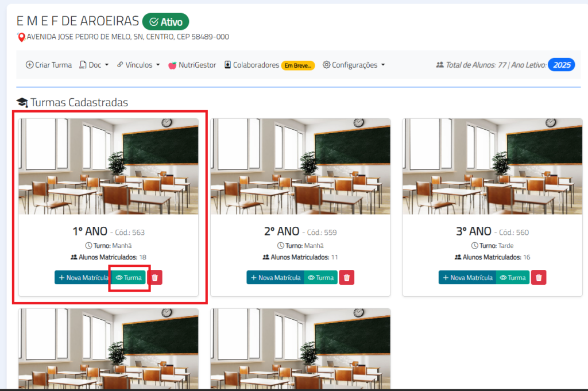
Task: Click the red location pin icon
Action: click(x=22, y=37)
